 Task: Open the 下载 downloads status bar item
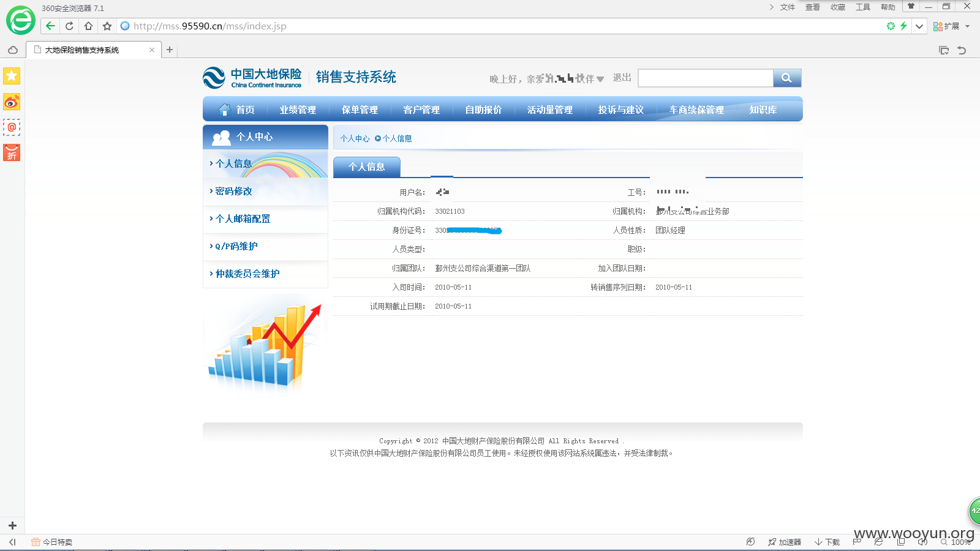tap(827, 542)
